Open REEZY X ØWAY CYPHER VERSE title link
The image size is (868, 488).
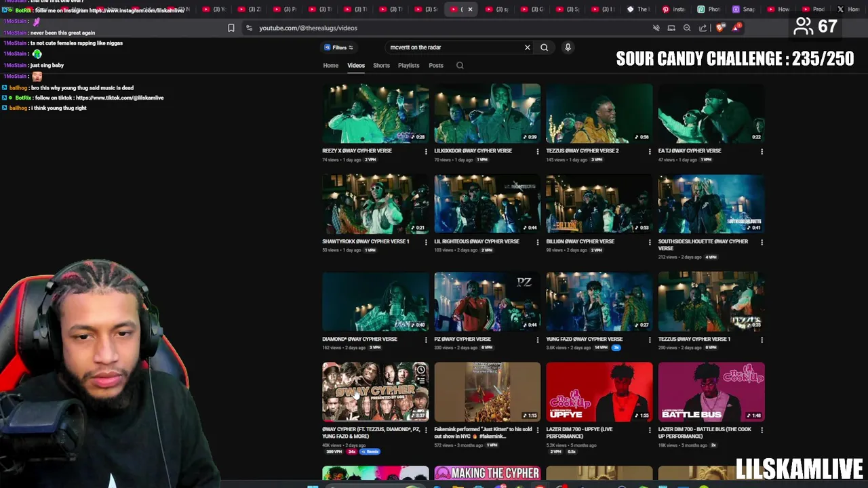[357, 151]
